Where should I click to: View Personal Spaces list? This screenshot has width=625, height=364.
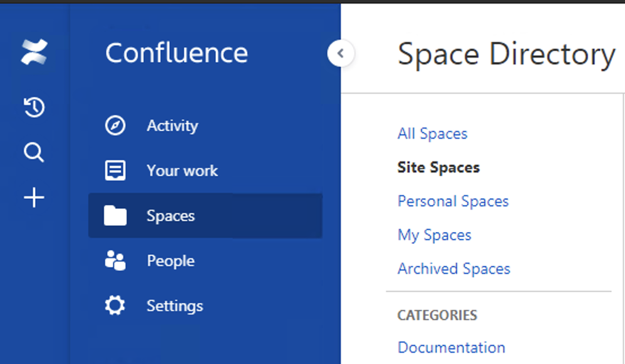[453, 201]
